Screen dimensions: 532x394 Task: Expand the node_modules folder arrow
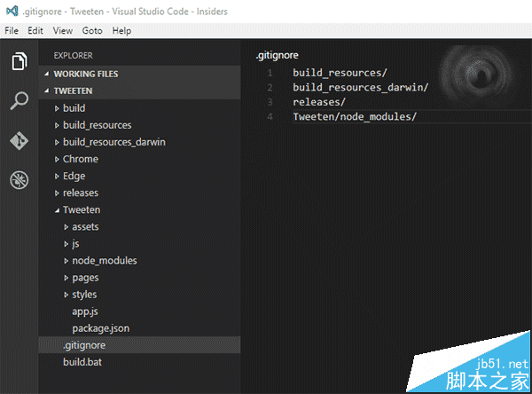click(66, 261)
